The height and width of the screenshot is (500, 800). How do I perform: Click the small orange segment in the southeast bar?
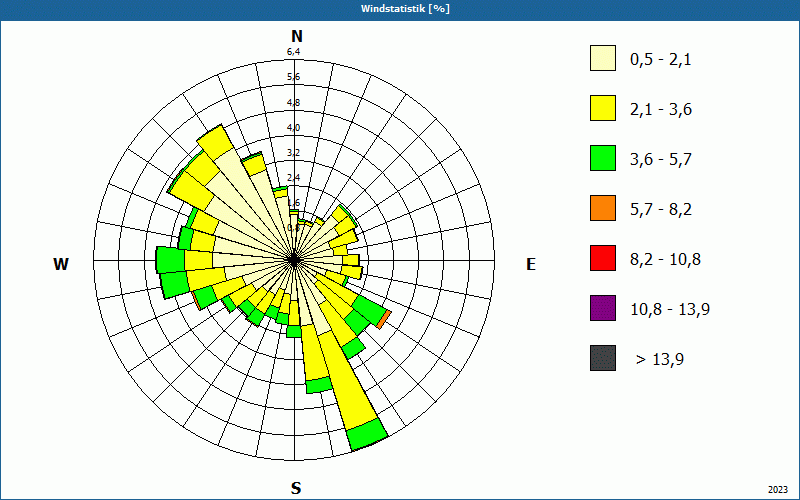coord(385,319)
